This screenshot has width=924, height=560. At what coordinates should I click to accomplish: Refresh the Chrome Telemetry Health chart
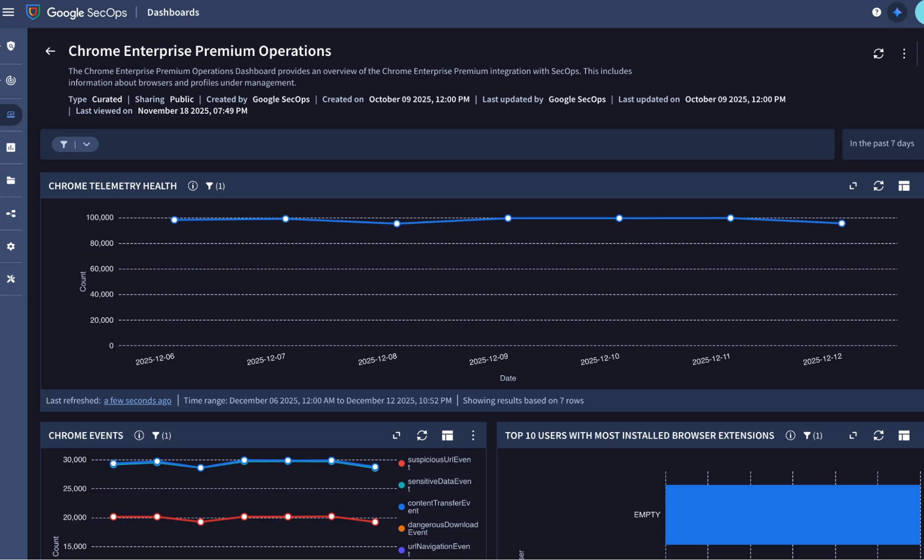[878, 186]
